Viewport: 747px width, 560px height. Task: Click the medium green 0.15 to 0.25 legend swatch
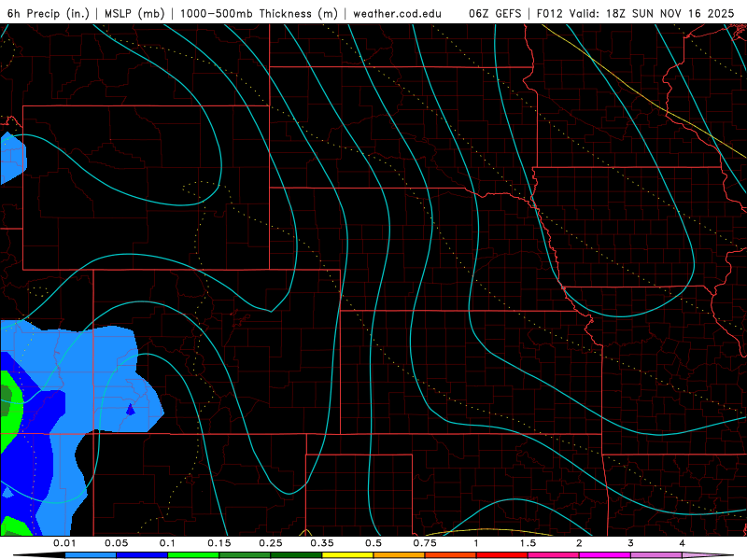(x=245, y=555)
